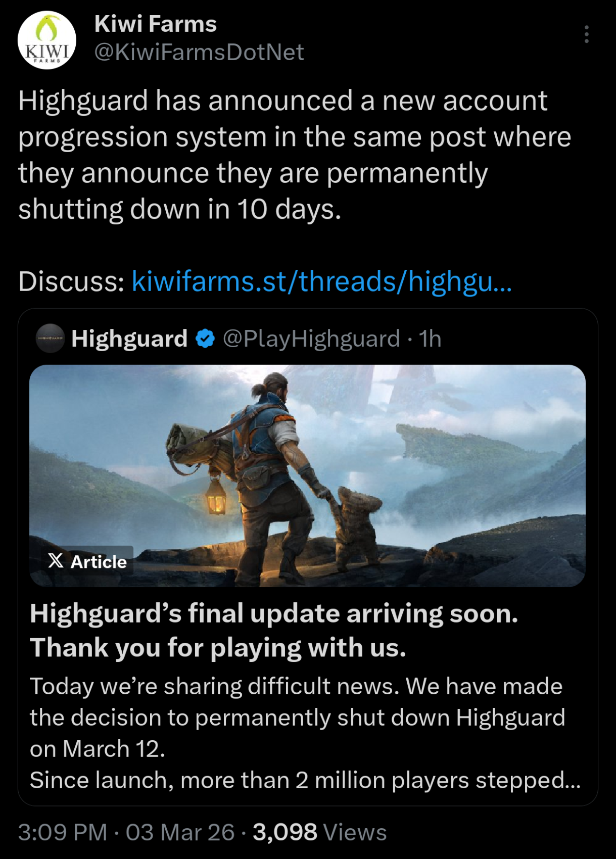The image size is (616, 859).
Task: Click the 1h timestamp on quoted post
Action: tap(430, 338)
